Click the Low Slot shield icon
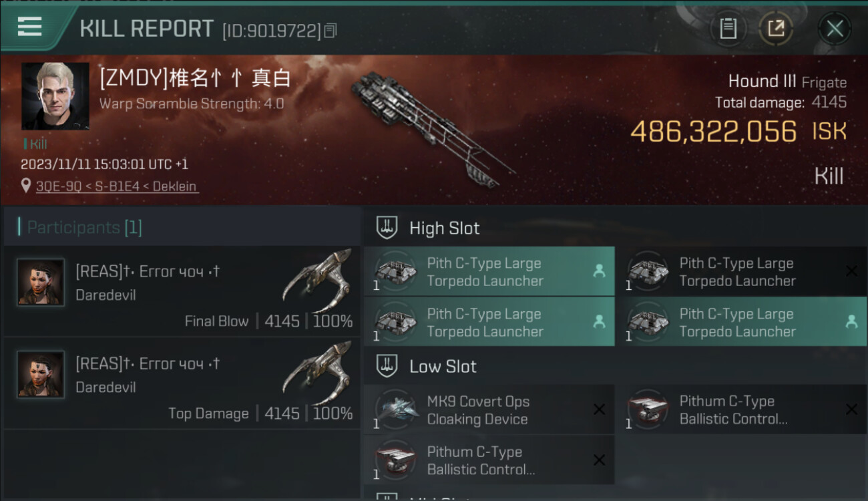 [x=387, y=366]
